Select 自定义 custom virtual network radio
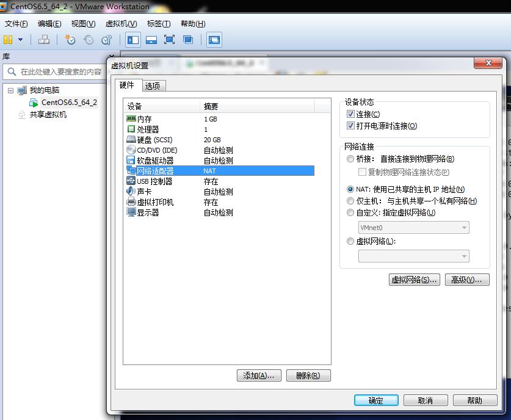511x420 pixels. [x=350, y=212]
